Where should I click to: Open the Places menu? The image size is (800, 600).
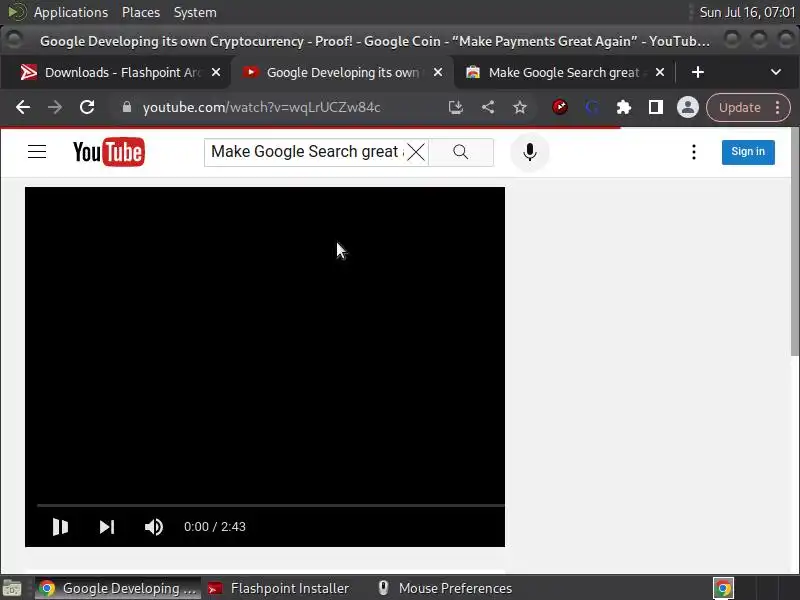pyautogui.click(x=141, y=12)
